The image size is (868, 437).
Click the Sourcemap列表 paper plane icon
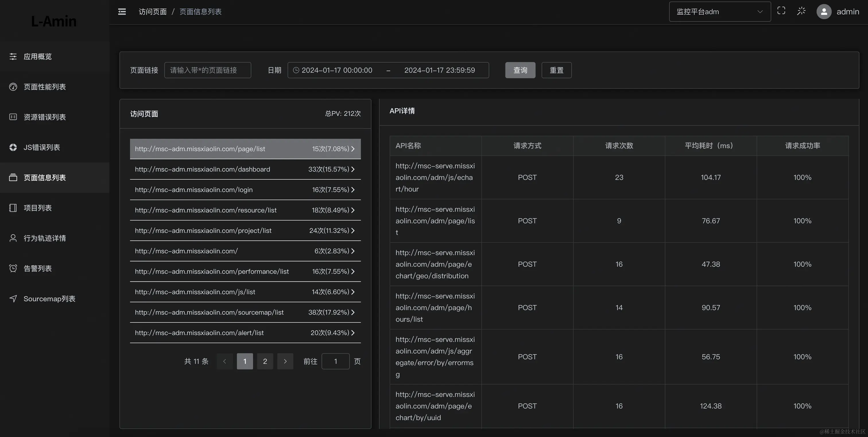[x=13, y=299]
